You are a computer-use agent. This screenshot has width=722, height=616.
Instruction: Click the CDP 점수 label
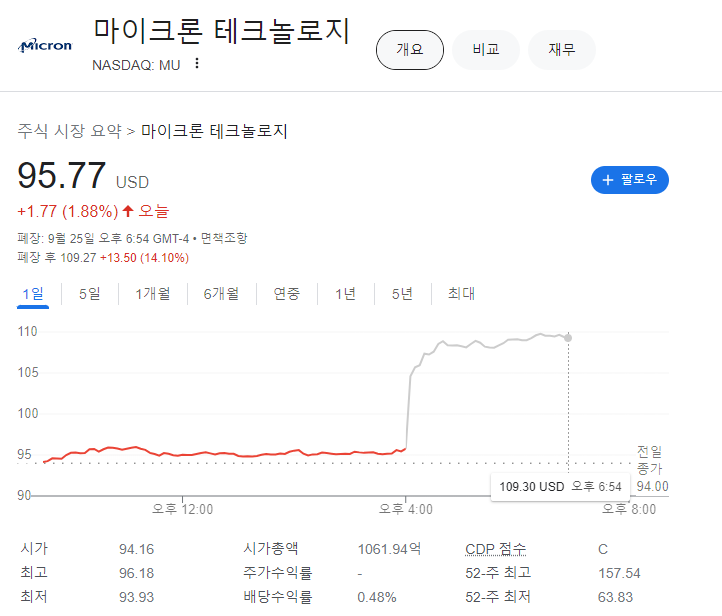pyautogui.click(x=495, y=549)
